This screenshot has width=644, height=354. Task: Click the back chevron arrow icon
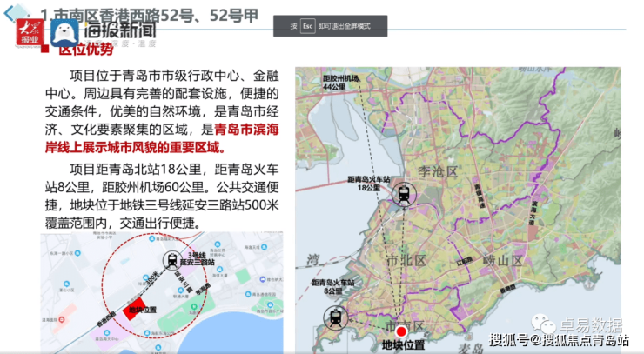10,13
